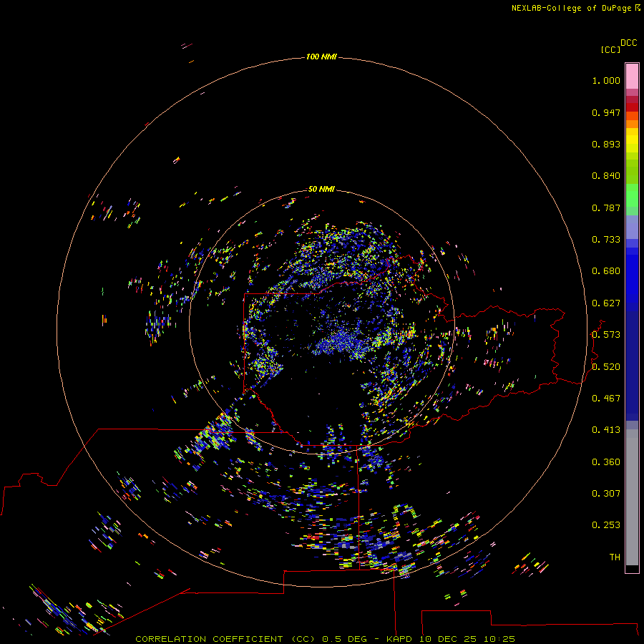
Task: Click the 50 NMI range ring label
Action: point(321,189)
